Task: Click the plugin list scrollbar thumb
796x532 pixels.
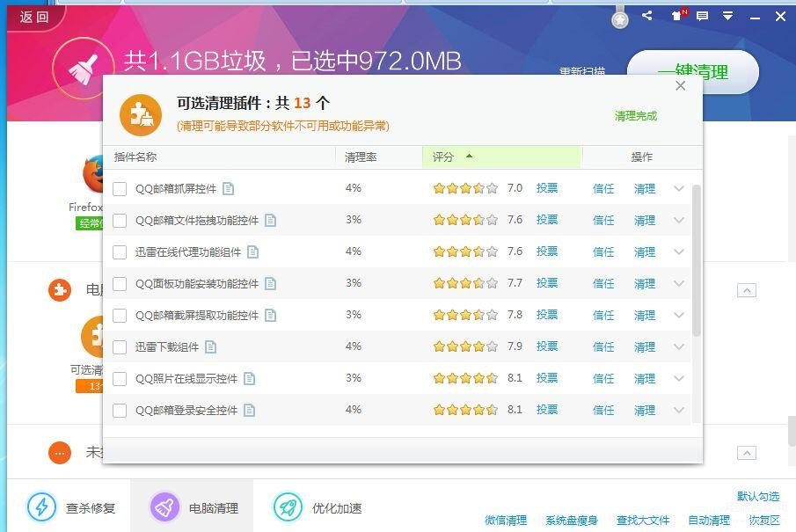Action: click(697, 260)
